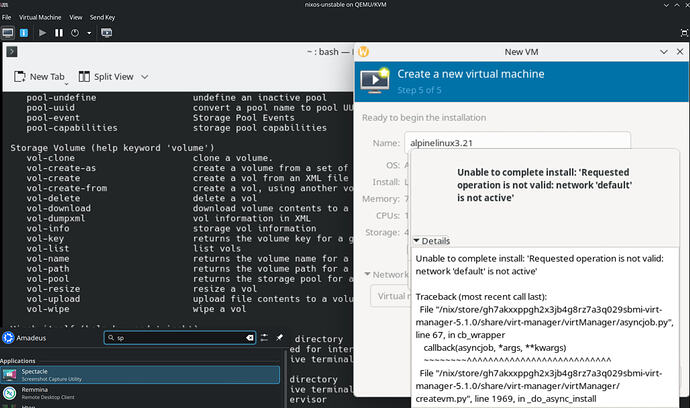Image resolution: width=690 pixels, height=408 pixels.
Task: Click 'Traceback (most recent call last):' line
Action: point(481,297)
